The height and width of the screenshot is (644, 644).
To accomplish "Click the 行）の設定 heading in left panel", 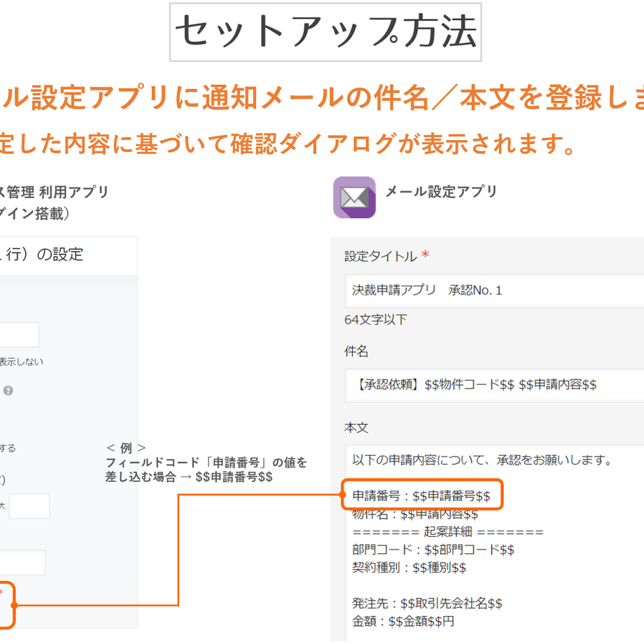I will tap(44, 254).
